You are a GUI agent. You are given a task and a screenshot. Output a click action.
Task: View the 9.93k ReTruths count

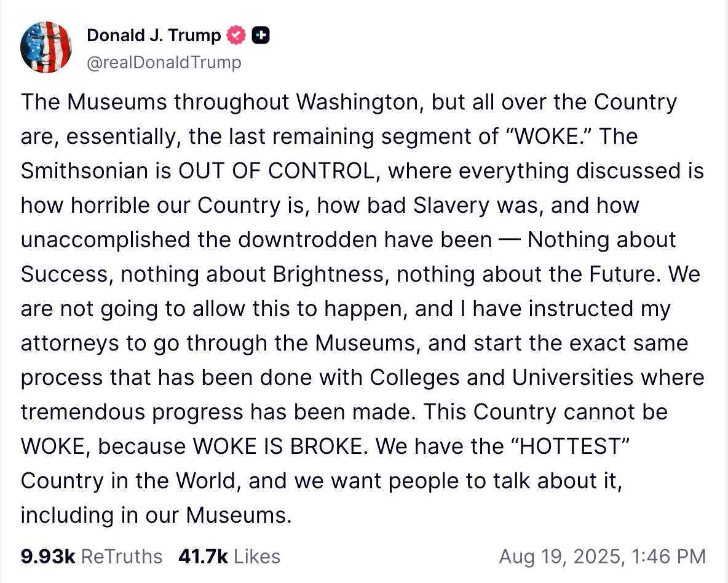pos(48,556)
